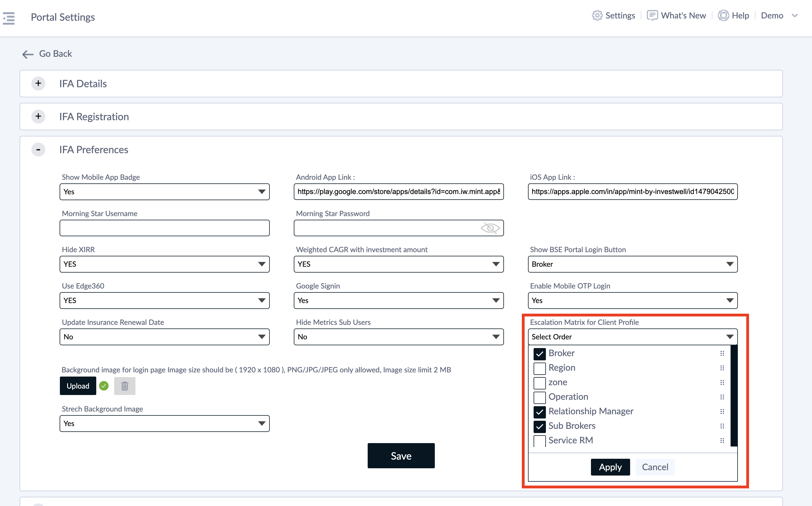Expand the IFA Details section
The width and height of the screenshot is (812, 506).
pyautogui.click(x=39, y=83)
